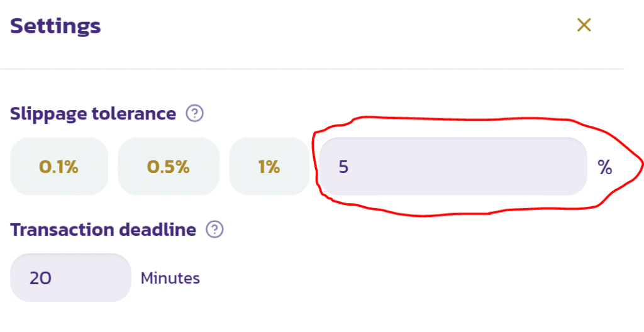Click the gap between the 1% preset and custom field

coord(314,167)
